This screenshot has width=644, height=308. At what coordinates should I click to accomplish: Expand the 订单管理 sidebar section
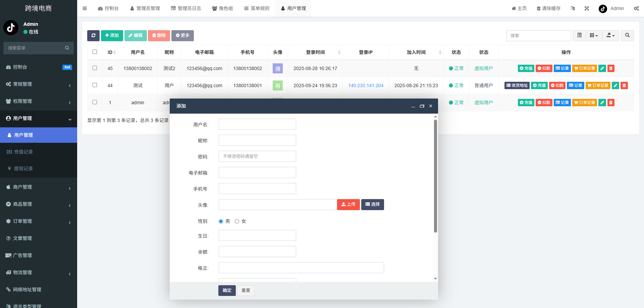point(38,221)
